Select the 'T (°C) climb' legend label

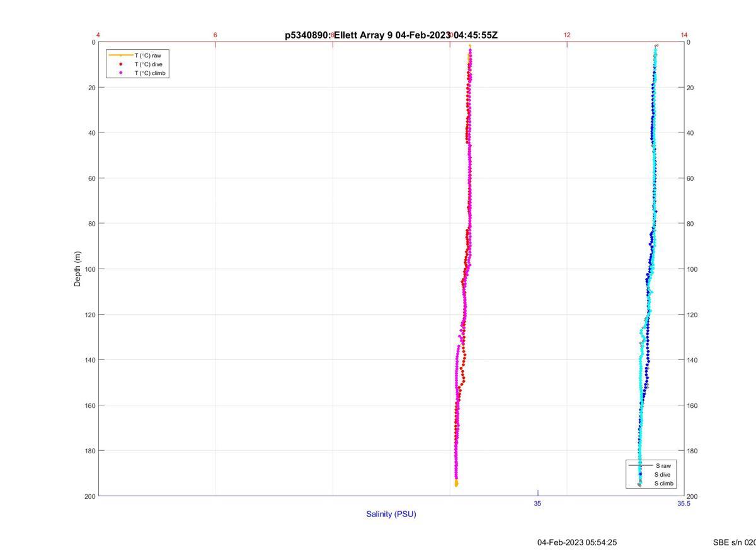[x=150, y=73]
